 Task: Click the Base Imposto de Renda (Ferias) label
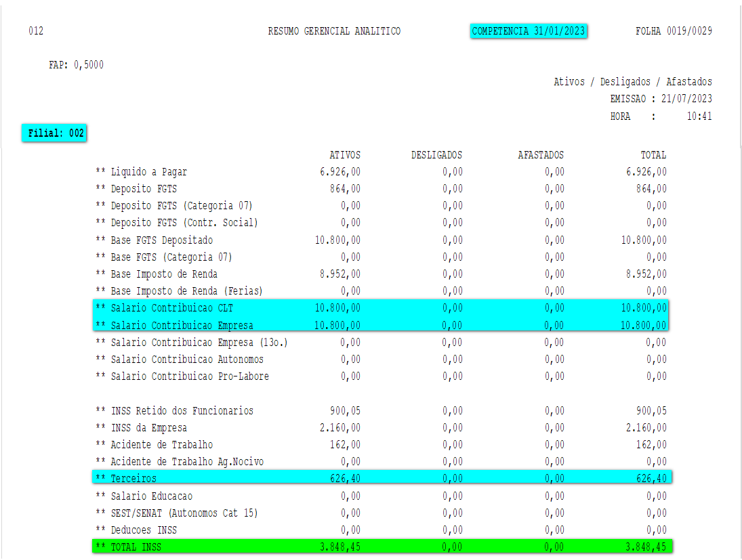[187, 291]
